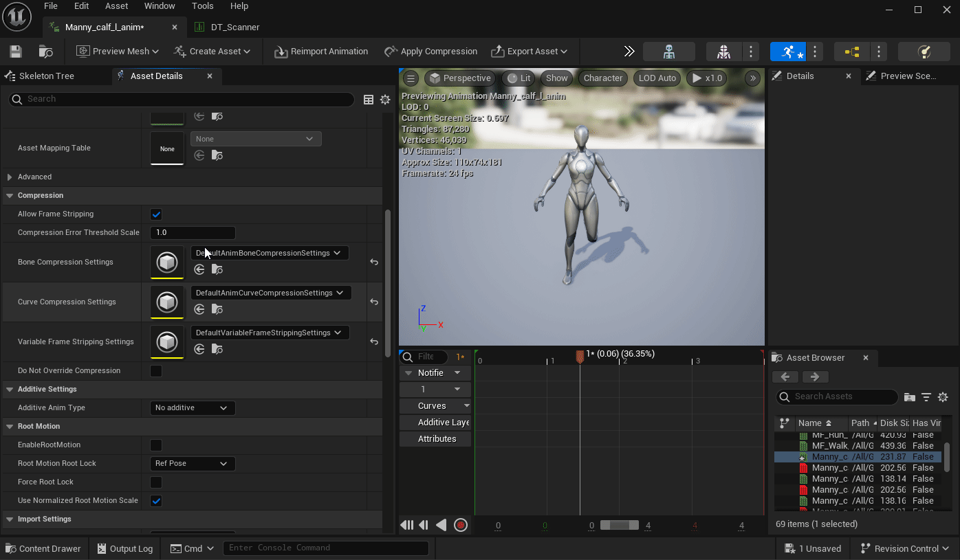The image size is (960, 560).
Task: Uncheck Allow Frame Stripping
Action: tap(156, 214)
